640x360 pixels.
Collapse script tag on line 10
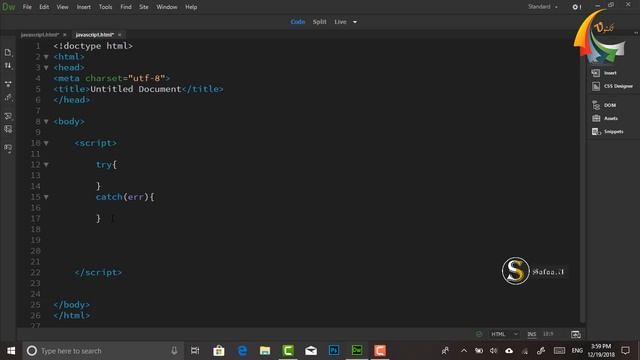tap(46, 143)
